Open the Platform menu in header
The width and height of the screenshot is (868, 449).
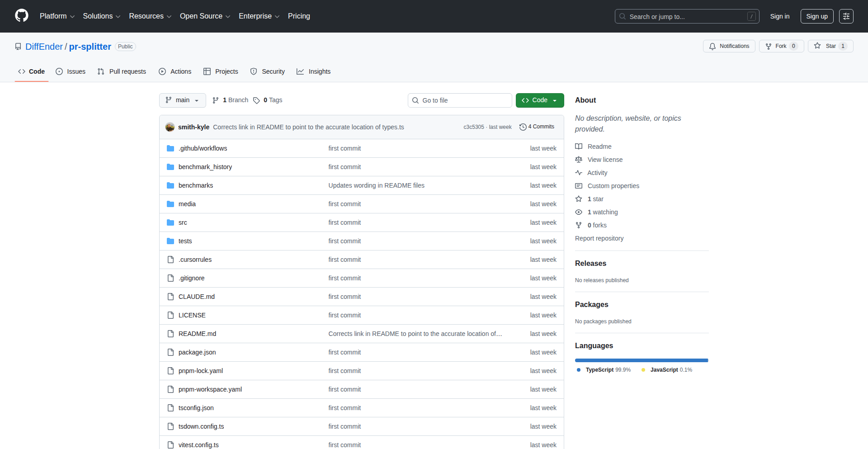(x=57, y=16)
